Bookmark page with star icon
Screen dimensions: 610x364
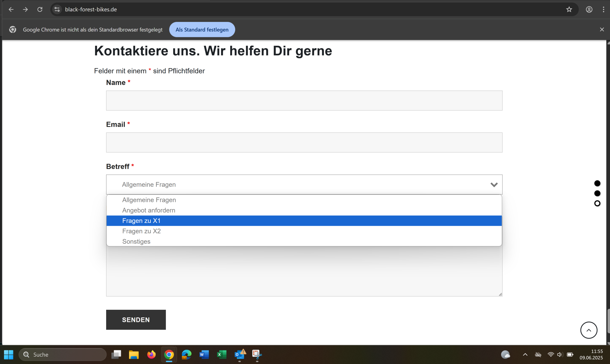pyautogui.click(x=569, y=9)
